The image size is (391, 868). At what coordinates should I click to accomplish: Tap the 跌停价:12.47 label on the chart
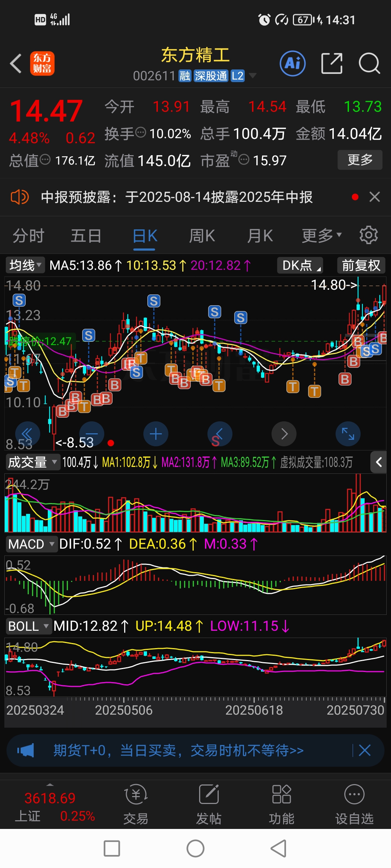(x=40, y=341)
